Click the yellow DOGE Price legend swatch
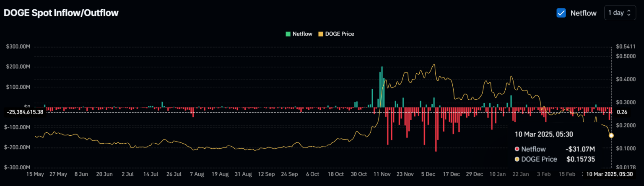 (x=322, y=34)
